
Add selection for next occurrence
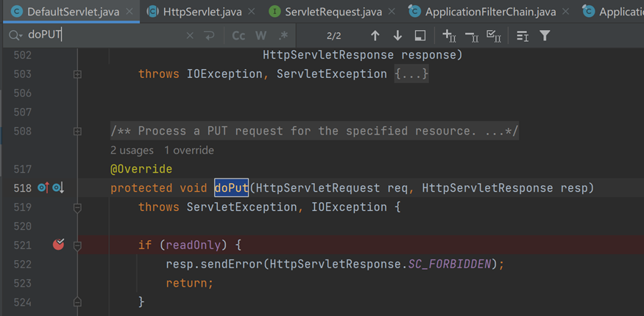pyautogui.click(x=449, y=36)
